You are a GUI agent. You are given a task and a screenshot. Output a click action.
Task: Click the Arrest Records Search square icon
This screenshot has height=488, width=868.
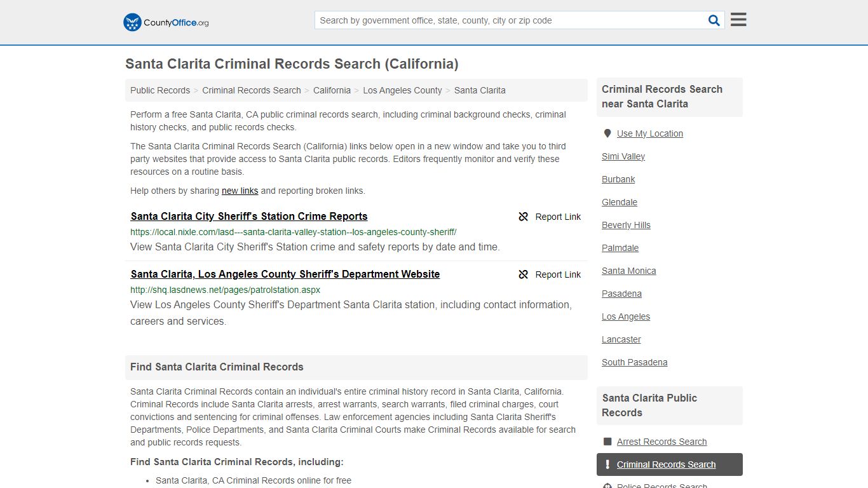click(607, 442)
